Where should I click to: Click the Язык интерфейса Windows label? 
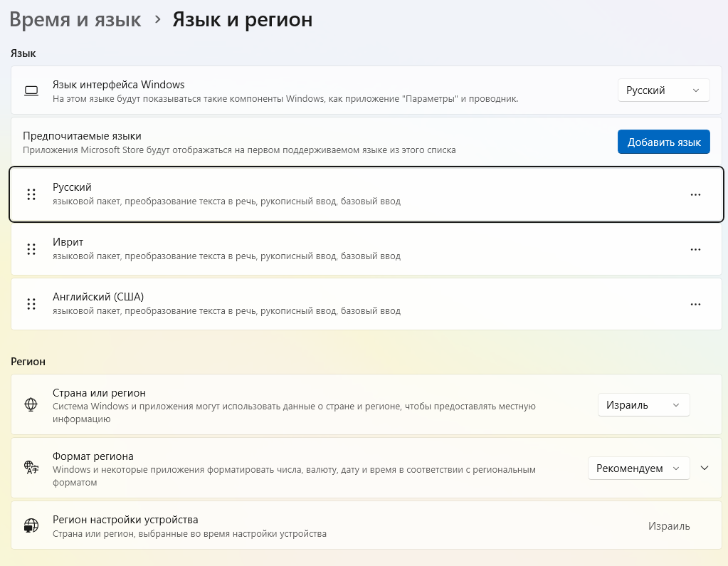point(118,85)
